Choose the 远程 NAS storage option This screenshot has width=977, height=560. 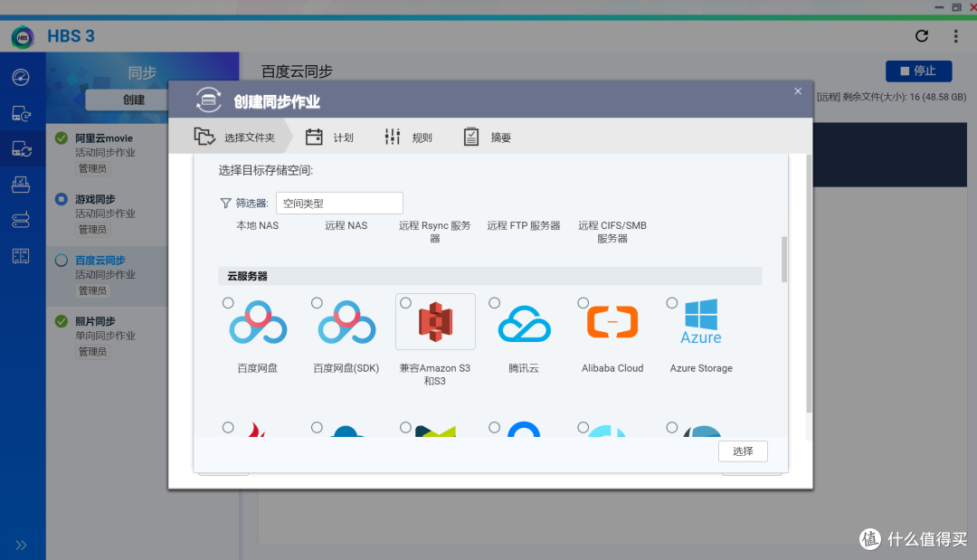coord(346,225)
